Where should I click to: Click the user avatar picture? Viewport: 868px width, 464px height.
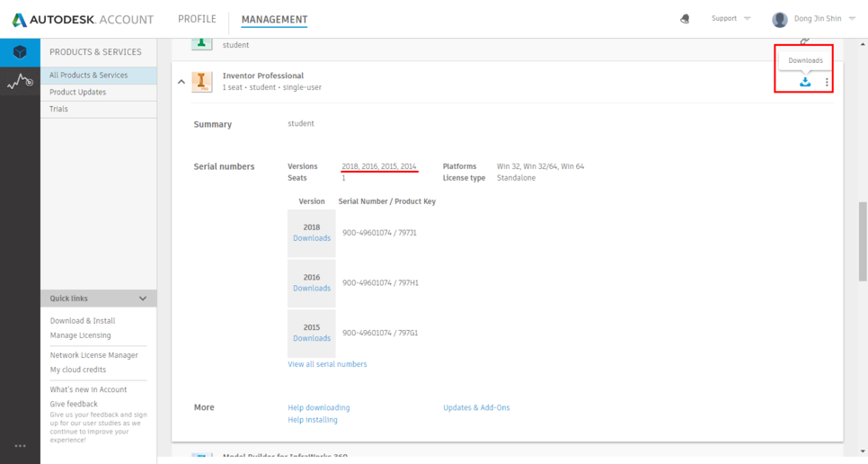(779, 20)
